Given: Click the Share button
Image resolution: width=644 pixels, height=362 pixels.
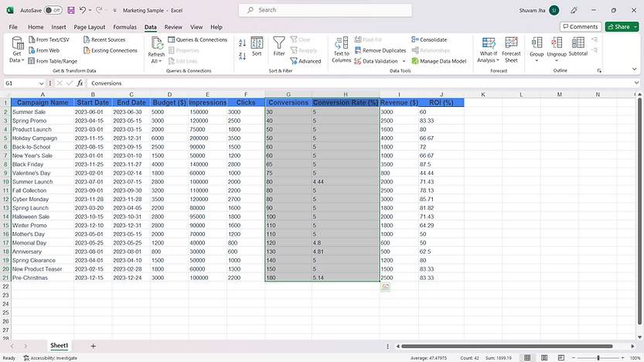Looking at the screenshot, I should [622, 26].
